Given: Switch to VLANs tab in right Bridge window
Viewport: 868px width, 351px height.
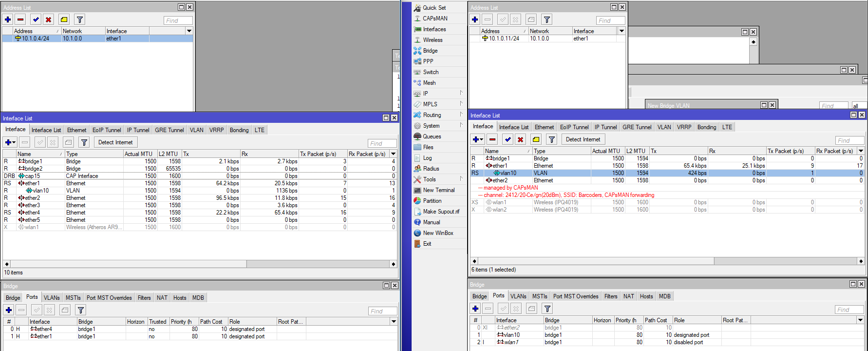Looking at the screenshot, I should point(518,296).
